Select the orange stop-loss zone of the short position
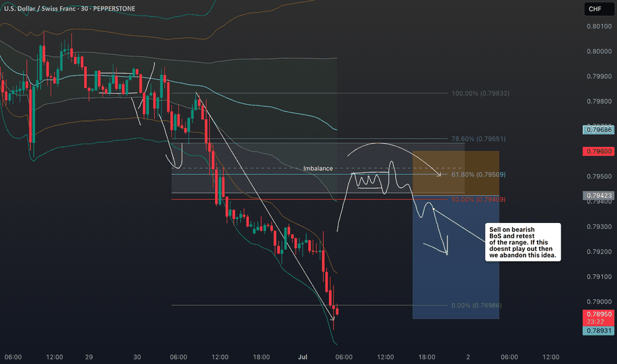This screenshot has width=617, height=364. [455, 173]
